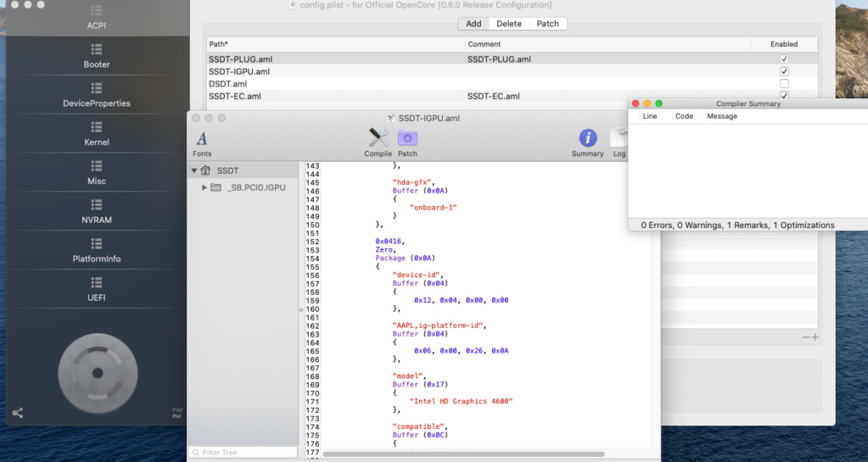Click the splitter handle beside line numbers
Viewport: 868px width, 462px height.
301,310
